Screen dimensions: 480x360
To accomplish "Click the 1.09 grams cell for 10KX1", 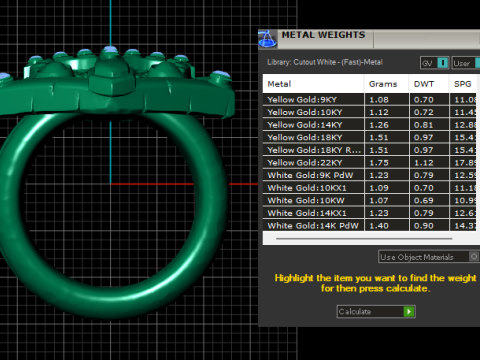I will pyautogui.click(x=387, y=188).
